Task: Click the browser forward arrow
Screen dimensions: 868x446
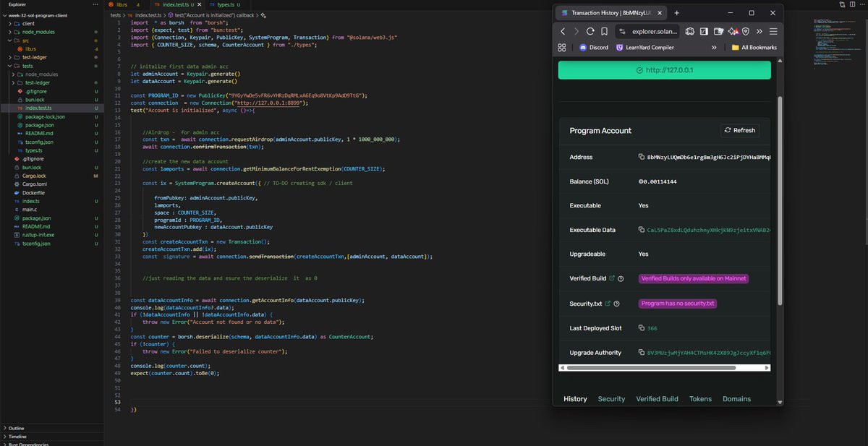Action: (576, 31)
